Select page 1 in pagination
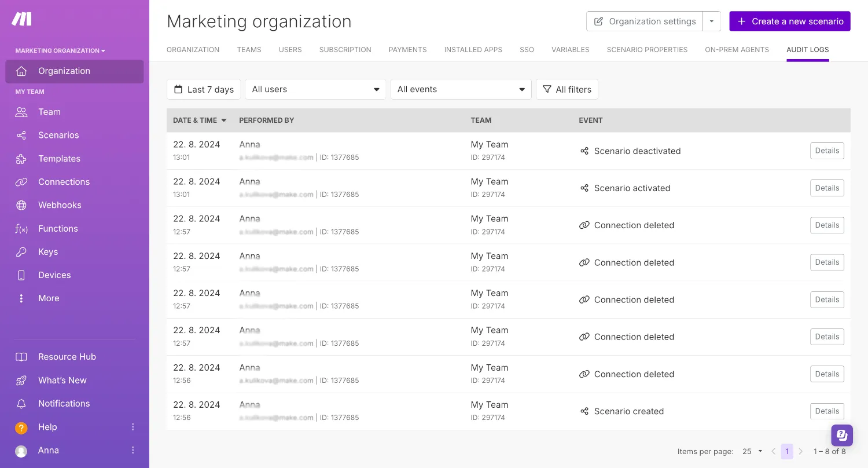Screen dimensions: 868x468 (787, 451)
